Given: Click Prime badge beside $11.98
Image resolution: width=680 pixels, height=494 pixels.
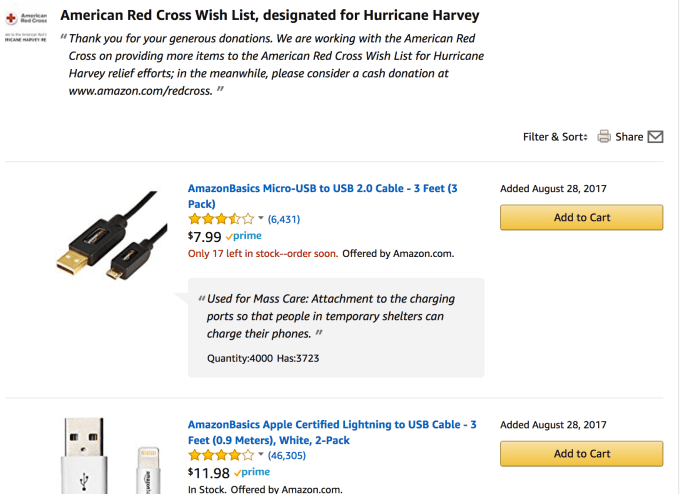Looking at the screenshot, I should [x=252, y=472].
